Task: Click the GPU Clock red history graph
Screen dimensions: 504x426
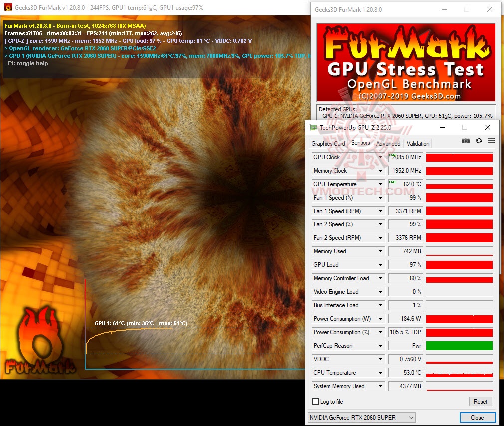Action: click(x=459, y=157)
